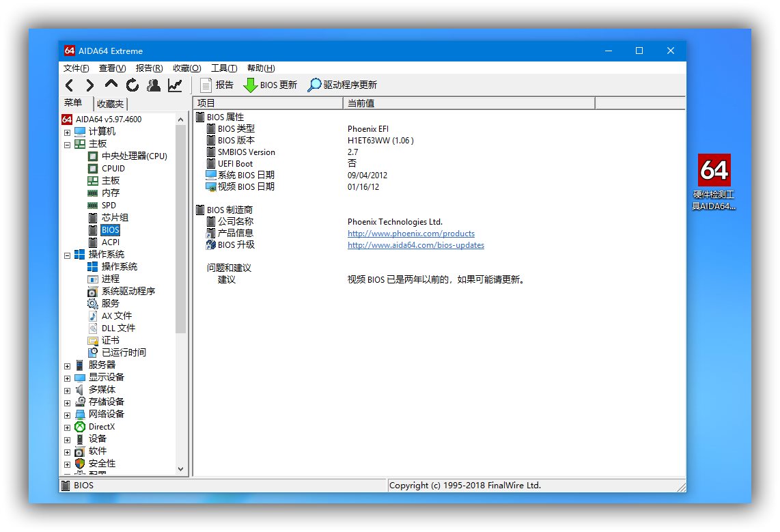Viewport: 780px width, 532px height.
Task: Open the 报告(R) menu
Action: [x=149, y=68]
